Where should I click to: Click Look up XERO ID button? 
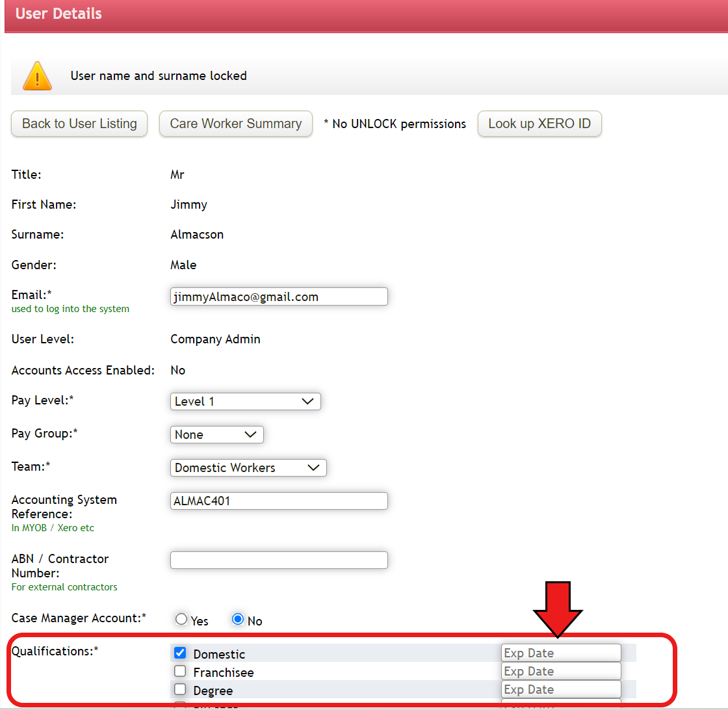click(539, 124)
